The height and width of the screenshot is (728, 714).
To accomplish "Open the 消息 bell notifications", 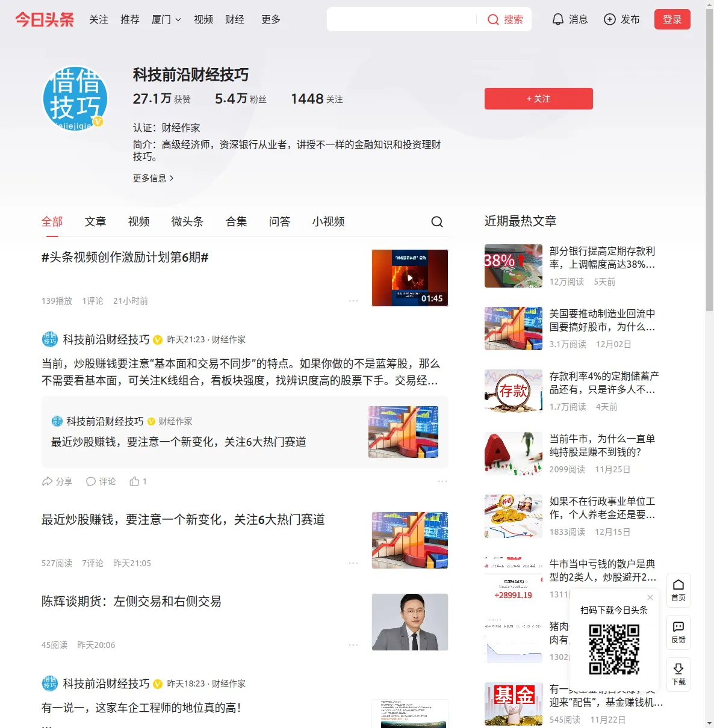I will 570,19.
